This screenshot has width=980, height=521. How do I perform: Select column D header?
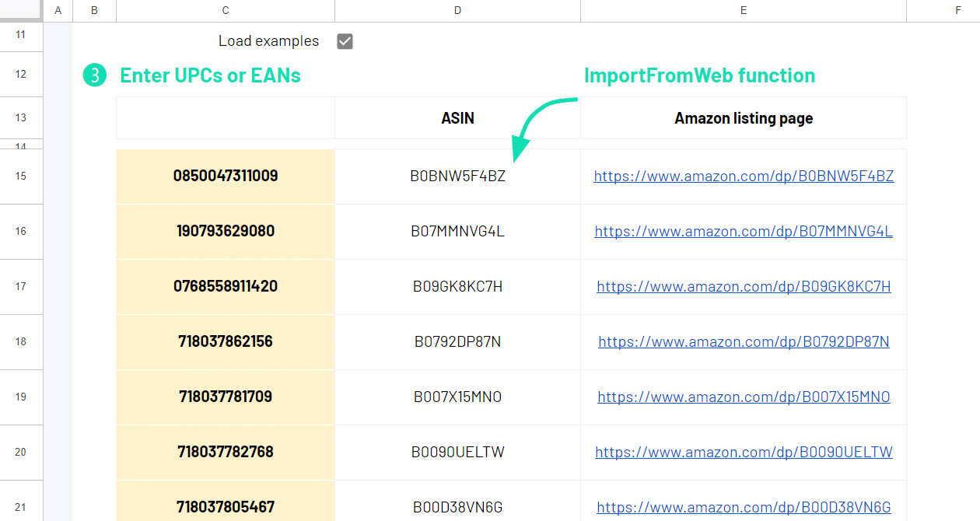(457, 10)
